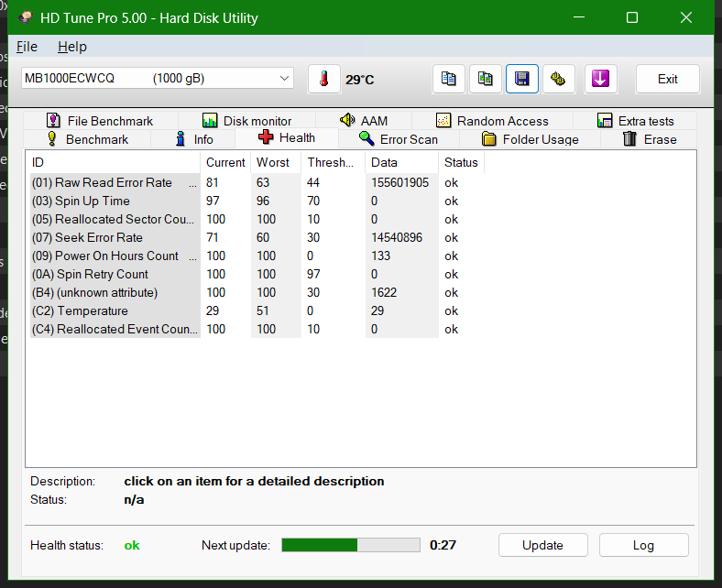Click the thermometer temperature icon
This screenshot has width=722, height=588.
point(324,79)
